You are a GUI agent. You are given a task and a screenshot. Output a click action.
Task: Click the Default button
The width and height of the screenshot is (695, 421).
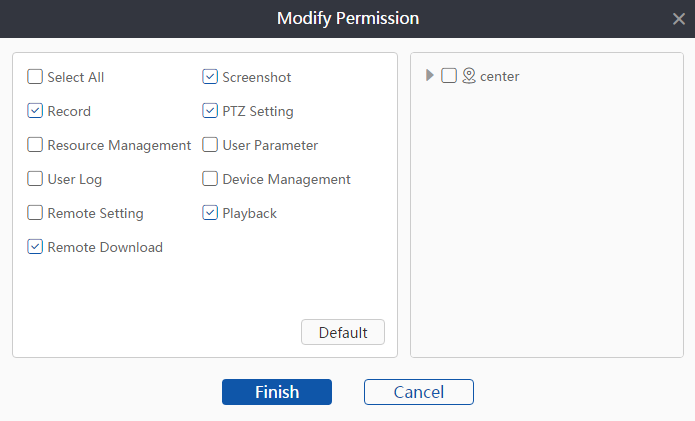[x=343, y=333]
